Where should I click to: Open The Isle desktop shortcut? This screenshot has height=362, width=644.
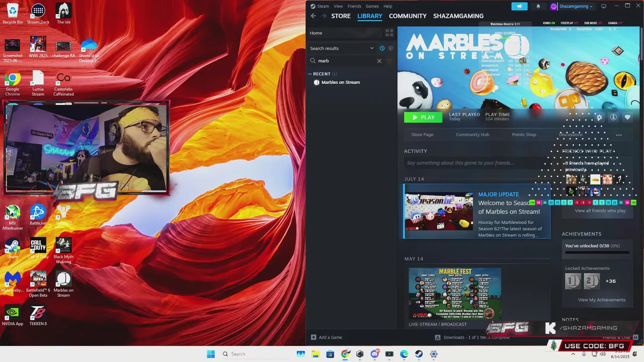pos(63,13)
